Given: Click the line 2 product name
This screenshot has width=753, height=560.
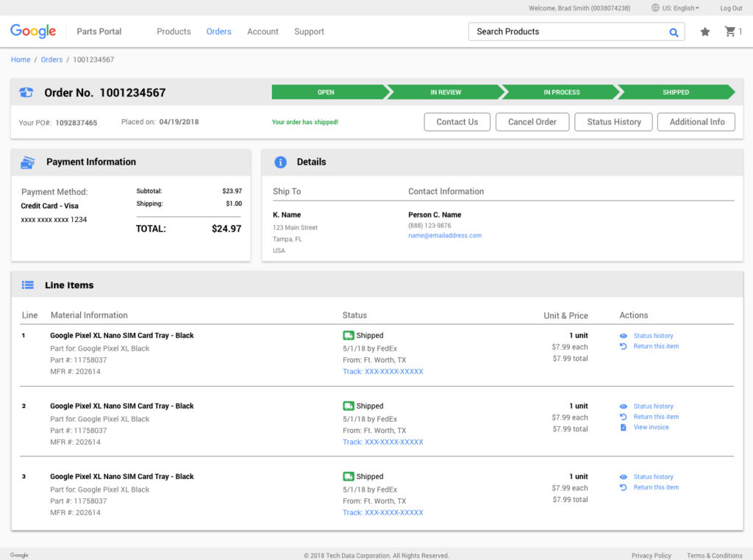Looking at the screenshot, I should click(122, 406).
